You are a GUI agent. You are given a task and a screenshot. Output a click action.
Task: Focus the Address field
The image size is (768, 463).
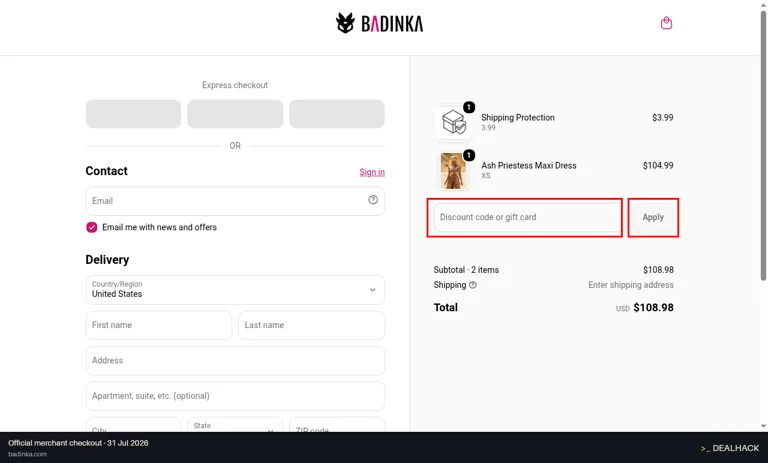(235, 361)
